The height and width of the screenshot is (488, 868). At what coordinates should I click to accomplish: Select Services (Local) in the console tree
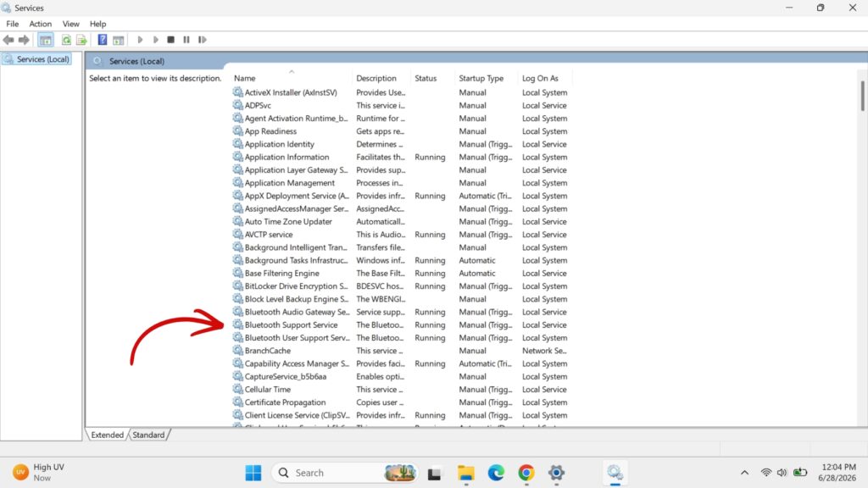pos(37,59)
